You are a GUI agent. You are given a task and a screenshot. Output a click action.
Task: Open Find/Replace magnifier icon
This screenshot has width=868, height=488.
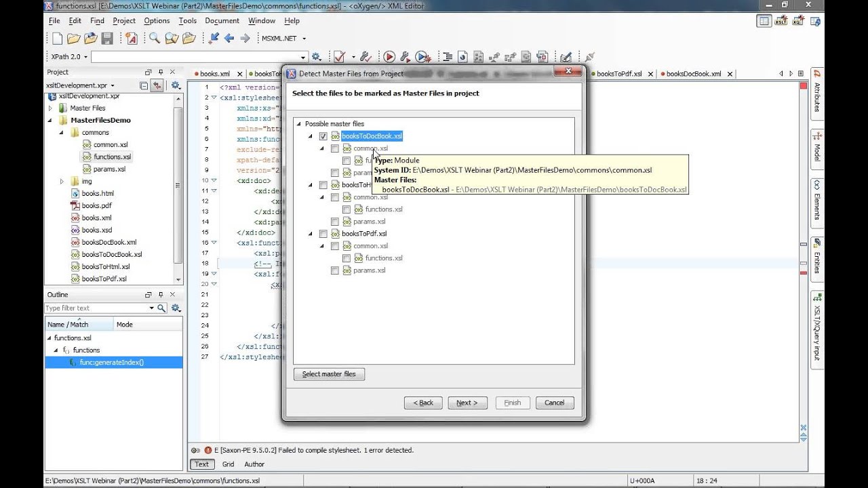click(x=155, y=39)
